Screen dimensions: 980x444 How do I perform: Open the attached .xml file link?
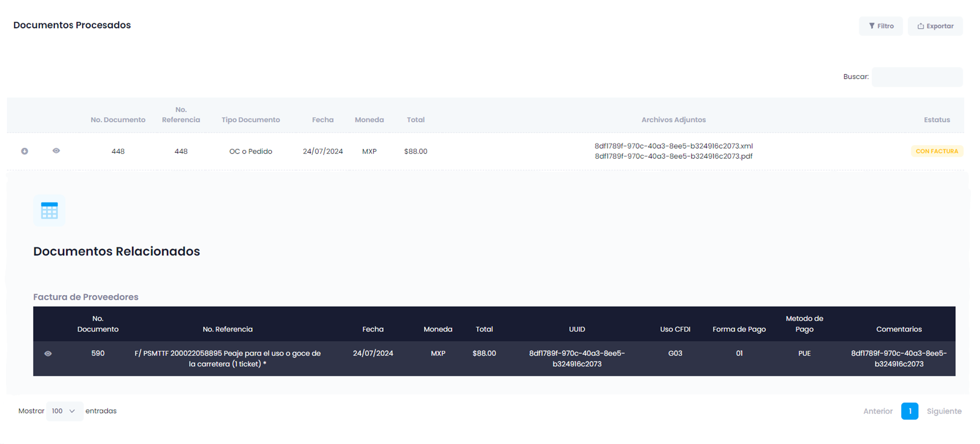pyautogui.click(x=673, y=146)
